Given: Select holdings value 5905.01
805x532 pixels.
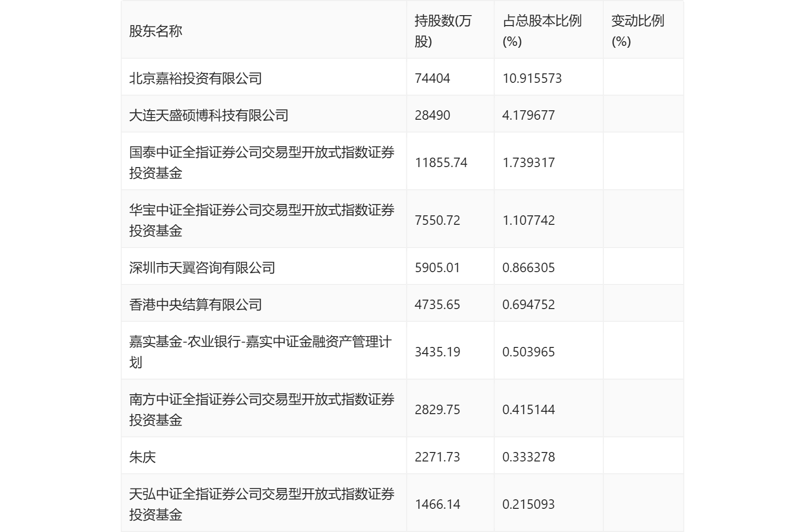Looking at the screenshot, I should tap(437, 267).
